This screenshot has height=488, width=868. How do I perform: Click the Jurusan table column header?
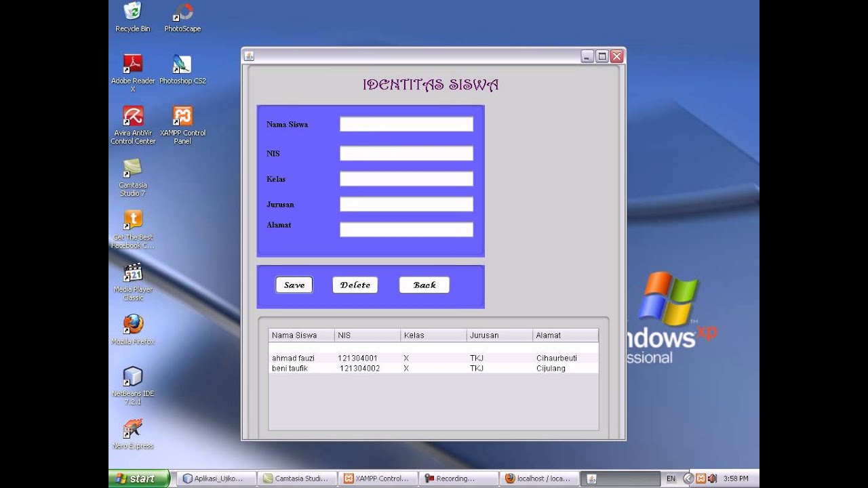500,335
